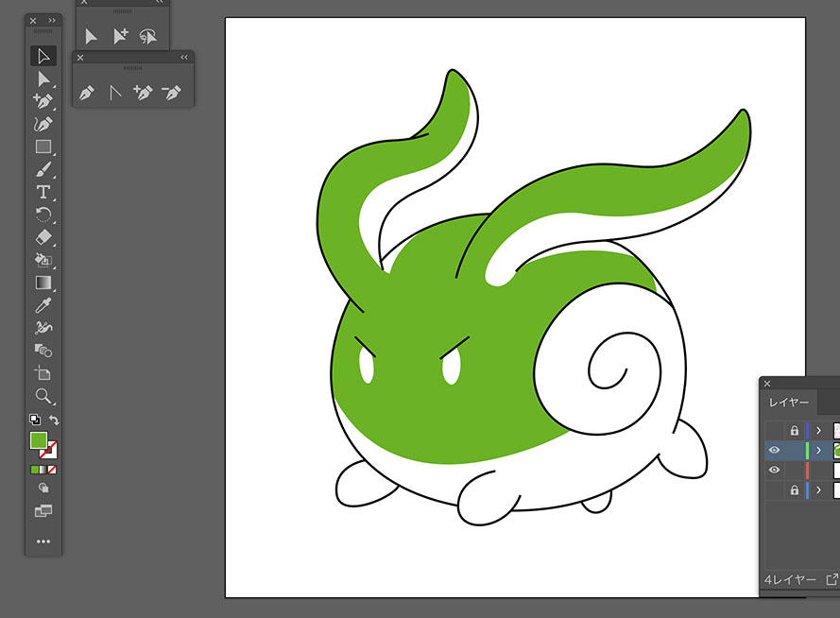Unlock the top layer
The width and height of the screenshot is (840, 618).
click(795, 431)
